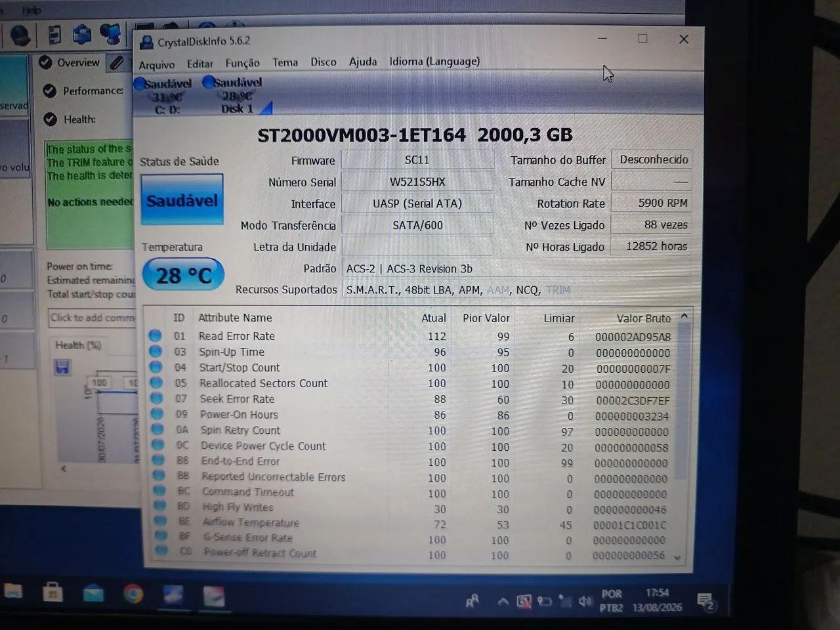
Task: Select the C: D: disk at 31 °C
Action: click(164, 96)
